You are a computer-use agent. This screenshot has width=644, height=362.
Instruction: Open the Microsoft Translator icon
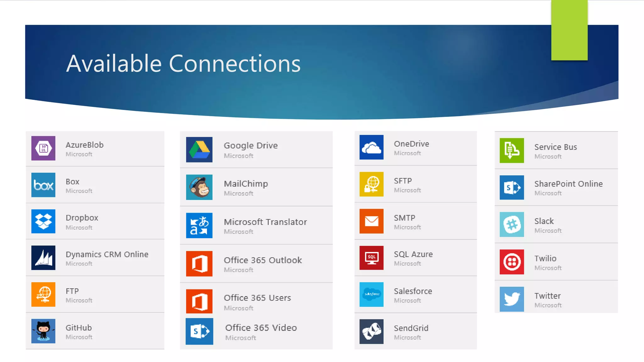(199, 225)
